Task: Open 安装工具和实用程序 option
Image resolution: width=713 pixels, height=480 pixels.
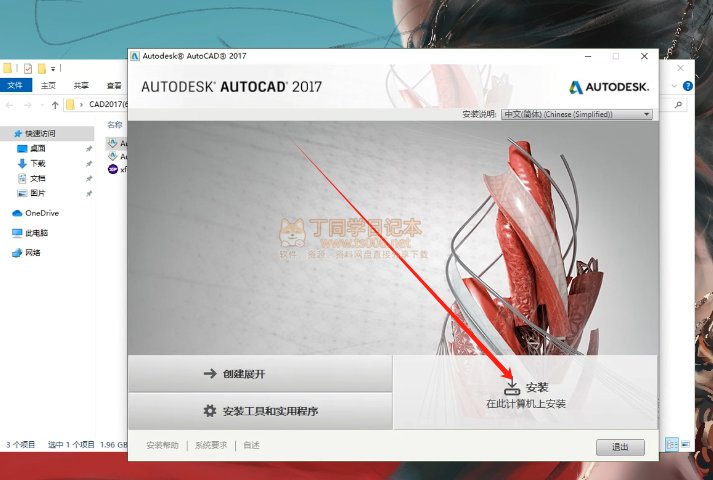Action: [x=261, y=411]
